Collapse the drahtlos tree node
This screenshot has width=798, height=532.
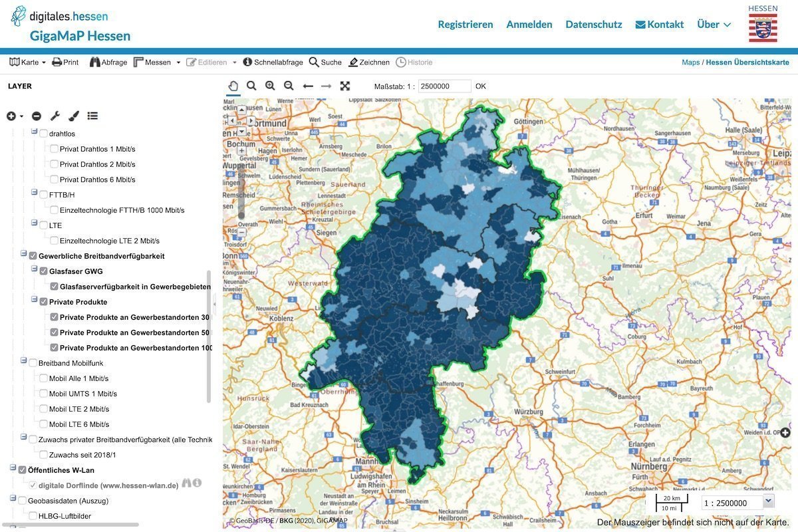click(x=35, y=132)
